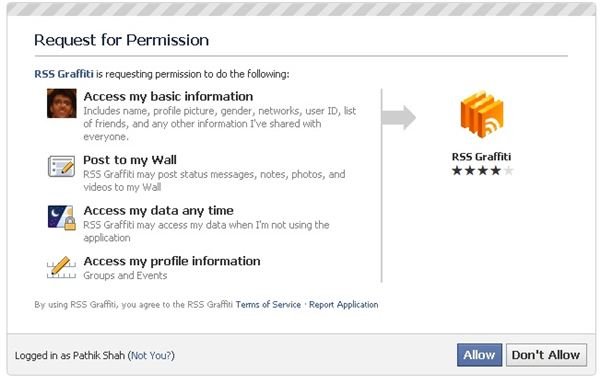Click the four-star rating below RSS Graffiti
This screenshot has width=600, height=376.
(482, 171)
